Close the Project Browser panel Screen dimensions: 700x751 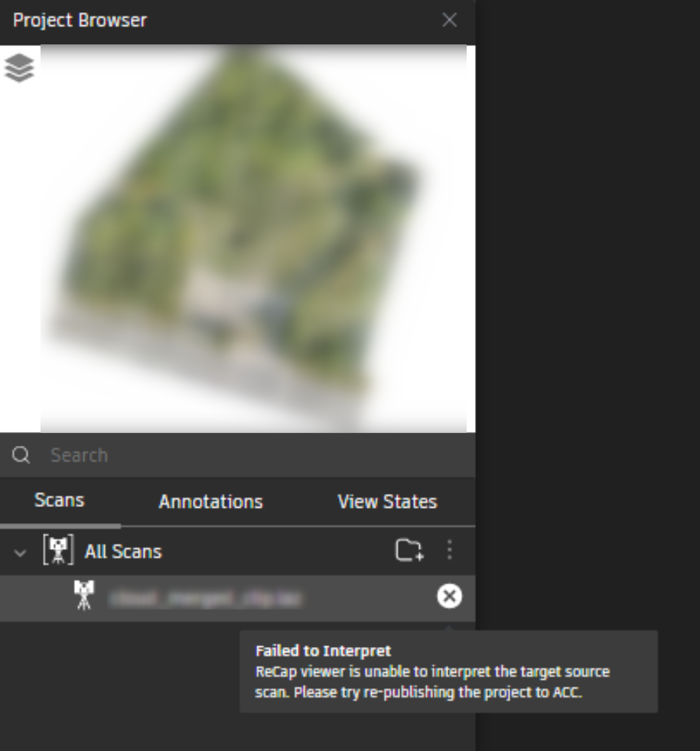coord(449,20)
